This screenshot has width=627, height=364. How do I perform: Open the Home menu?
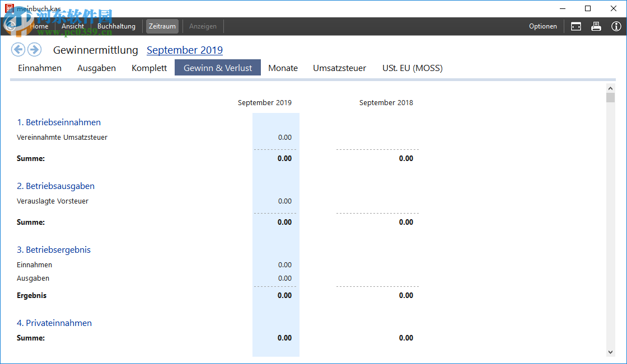(39, 26)
